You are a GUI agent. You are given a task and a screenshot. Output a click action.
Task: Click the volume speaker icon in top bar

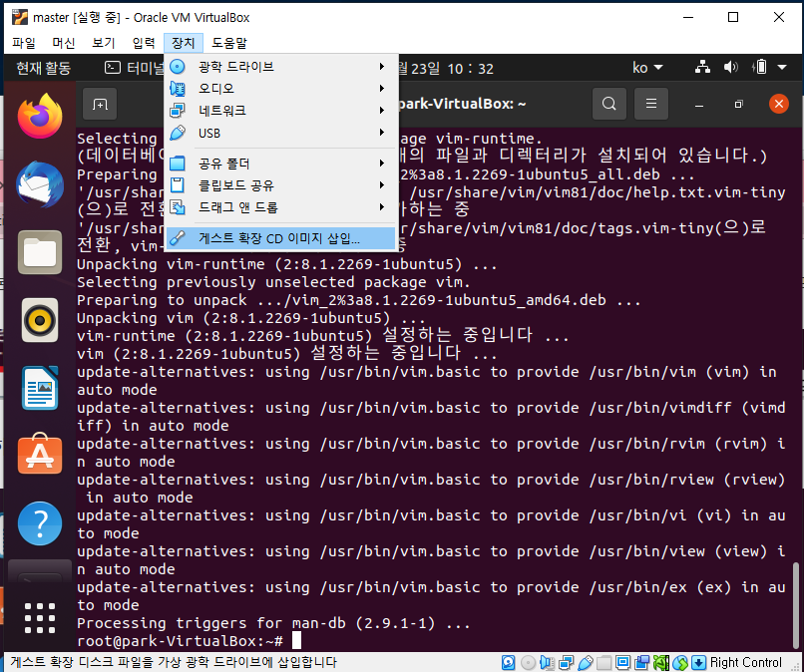click(x=730, y=67)
